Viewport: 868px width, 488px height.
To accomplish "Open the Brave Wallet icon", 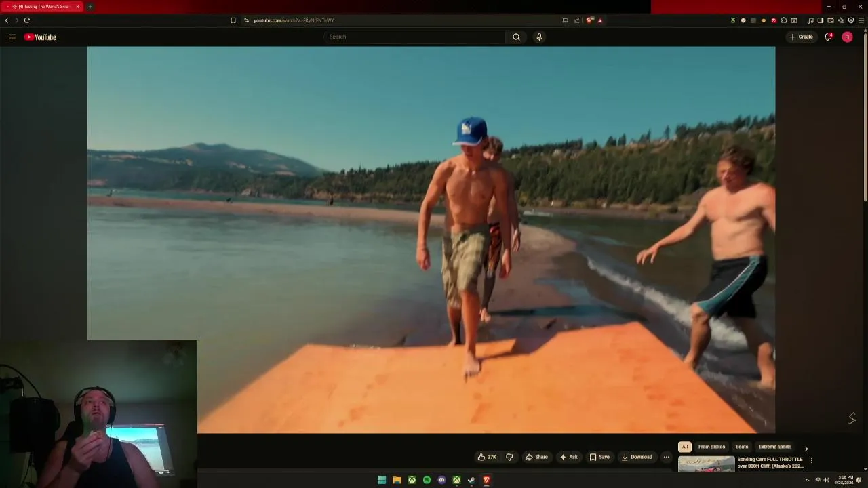I will click(831, 20).
